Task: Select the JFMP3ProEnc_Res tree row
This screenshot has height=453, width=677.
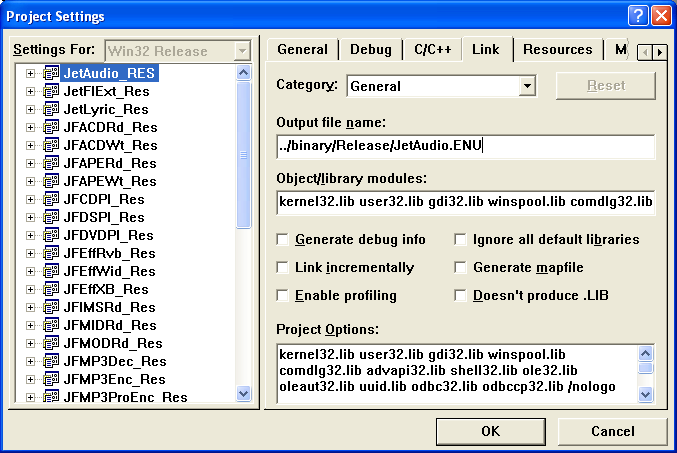Action: pyautogui.click(x=125, y=397)
